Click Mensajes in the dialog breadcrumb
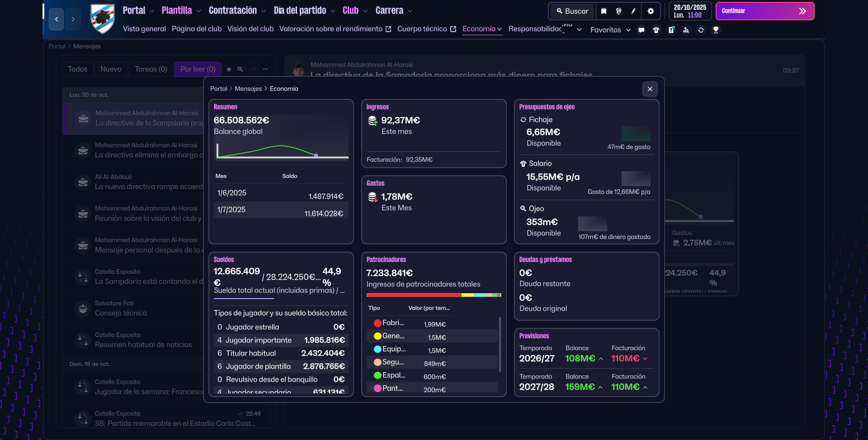 (248, 89)
